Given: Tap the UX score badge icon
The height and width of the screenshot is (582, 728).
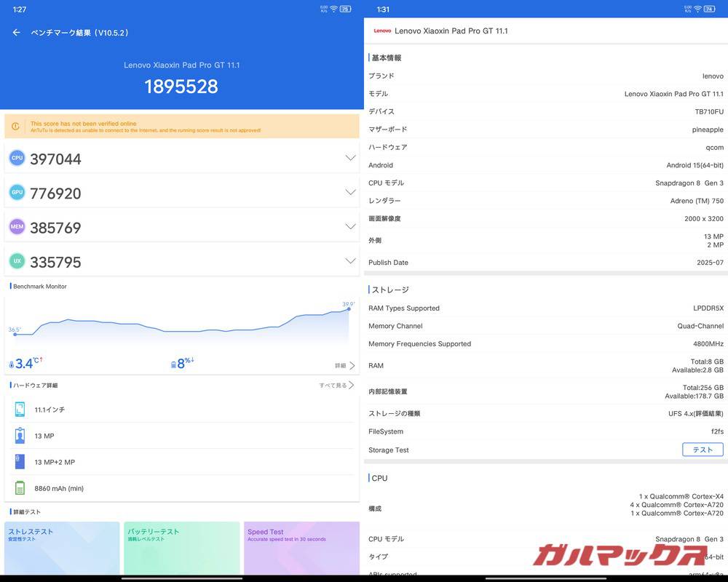Looking at the screenshot, I should coord(17,261).
